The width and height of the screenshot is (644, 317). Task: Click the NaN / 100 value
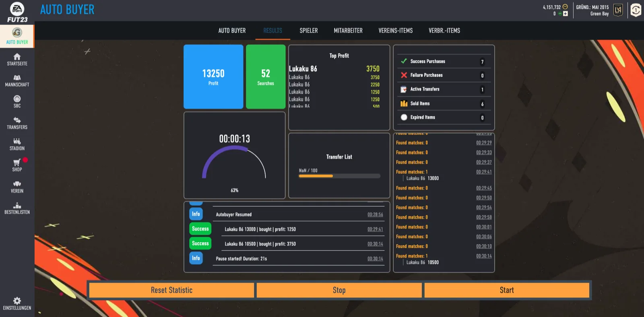(x=308, y=171)
